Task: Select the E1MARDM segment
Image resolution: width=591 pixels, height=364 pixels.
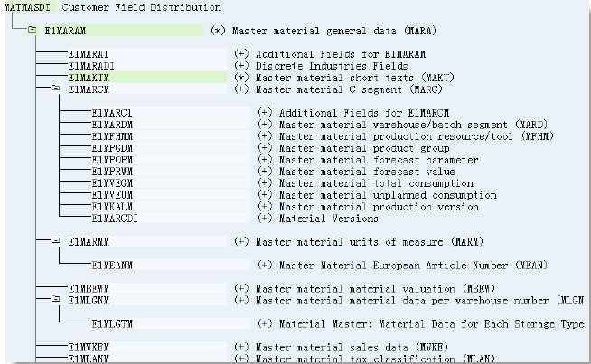Action: pos(112,125)
